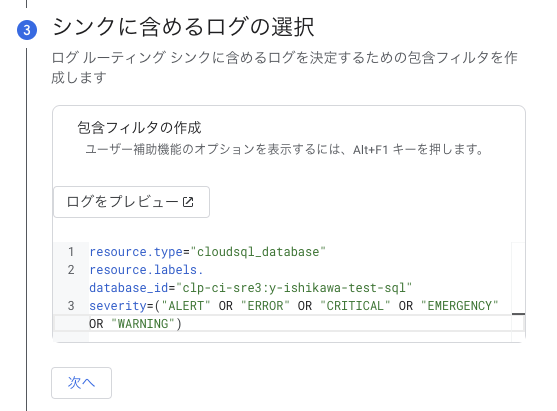Click the editor overview ruler marker at right
The width and height of the screenshot is (557, 411).
click(x=518, y=314)
